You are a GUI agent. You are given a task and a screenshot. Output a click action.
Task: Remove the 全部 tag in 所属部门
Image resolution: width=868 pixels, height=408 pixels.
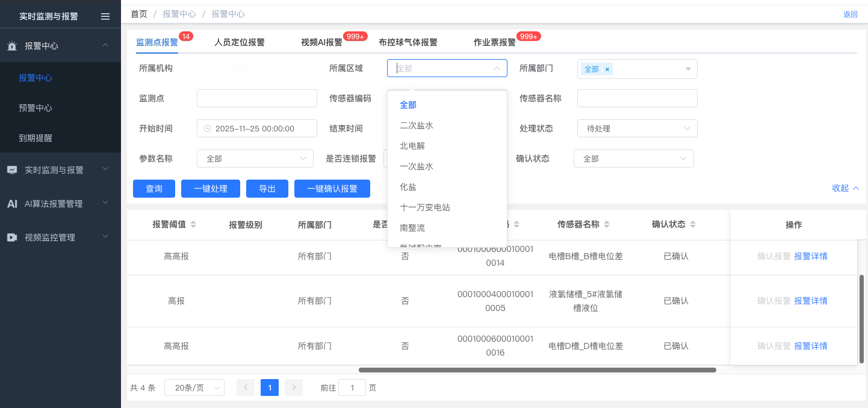point(607,69)
